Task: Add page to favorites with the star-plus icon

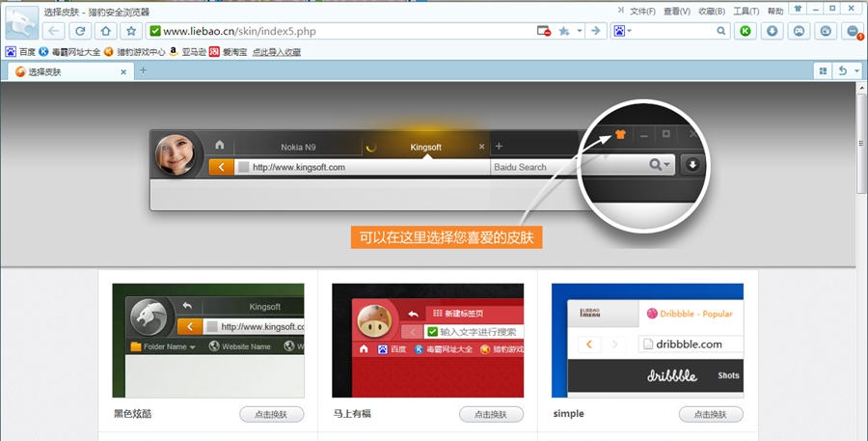Action: coord(564,31)
